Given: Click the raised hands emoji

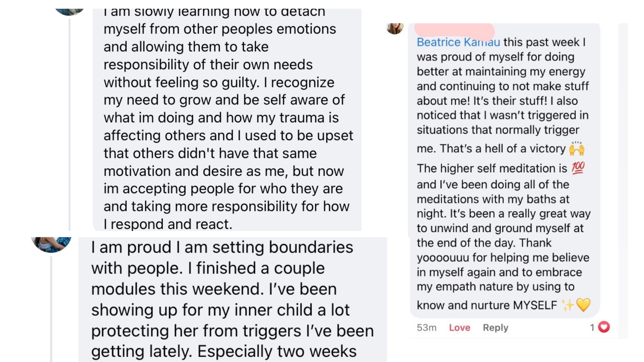Looking at the screenshot, I should coord(577,148).
